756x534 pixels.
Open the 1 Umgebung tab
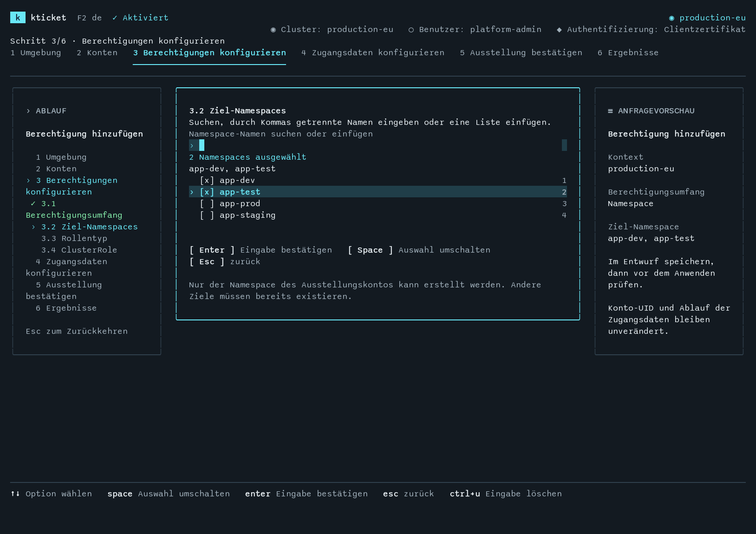click(36, 52)
